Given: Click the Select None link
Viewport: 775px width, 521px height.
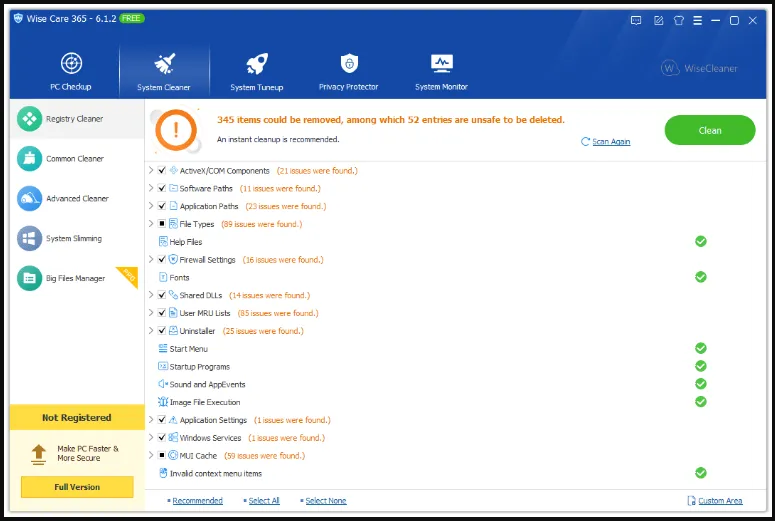Looking at the screenshot, I should [326, 501].
